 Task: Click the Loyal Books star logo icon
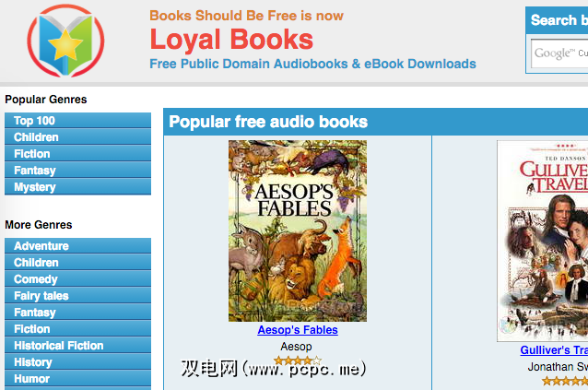[65, 41]
